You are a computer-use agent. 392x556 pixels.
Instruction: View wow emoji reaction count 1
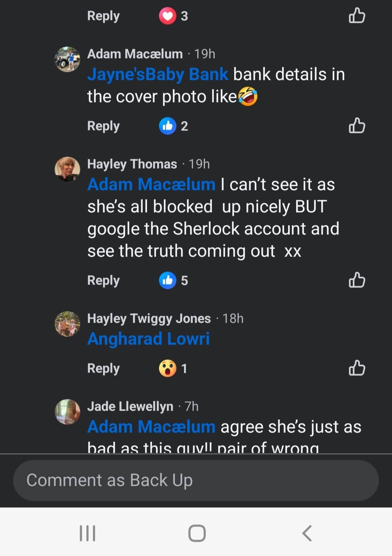173,368
